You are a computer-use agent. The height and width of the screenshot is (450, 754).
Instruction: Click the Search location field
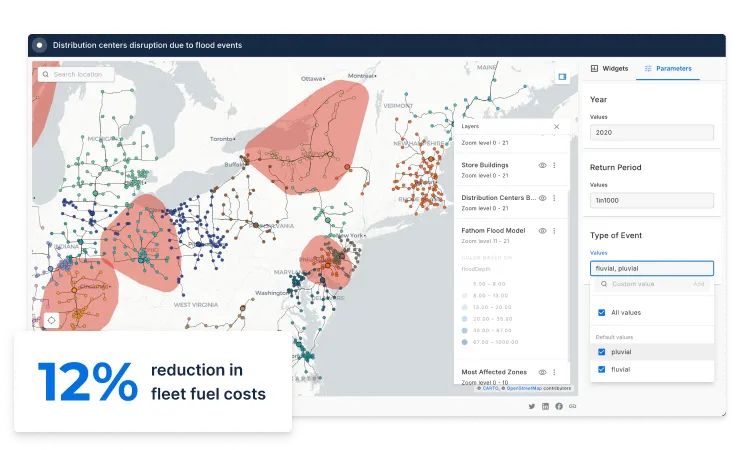76,75
